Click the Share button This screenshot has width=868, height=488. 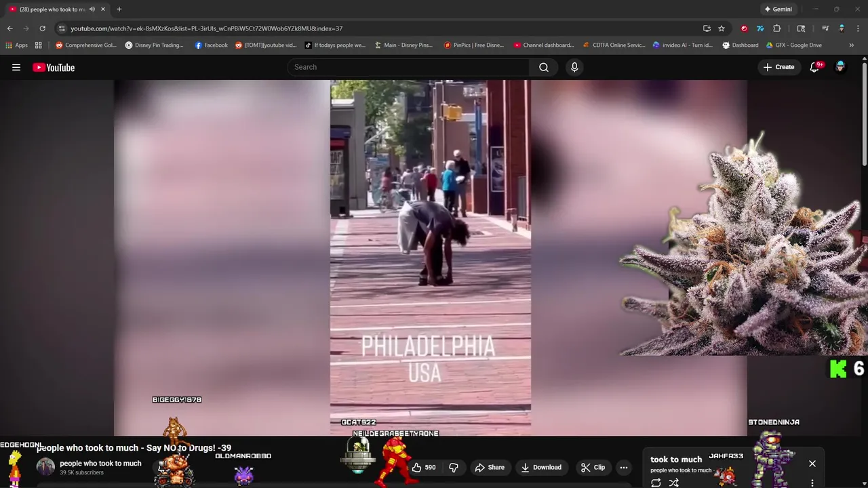click(490, 467)
